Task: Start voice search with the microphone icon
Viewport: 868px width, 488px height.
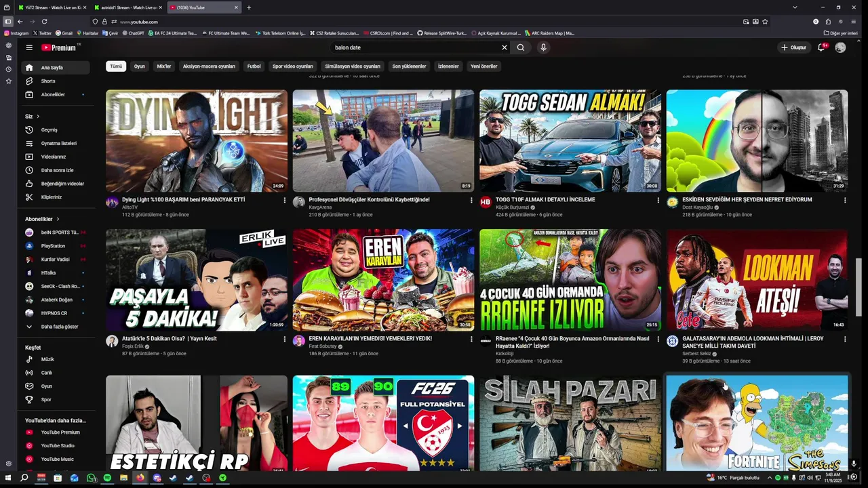Action: coord(543,47)
